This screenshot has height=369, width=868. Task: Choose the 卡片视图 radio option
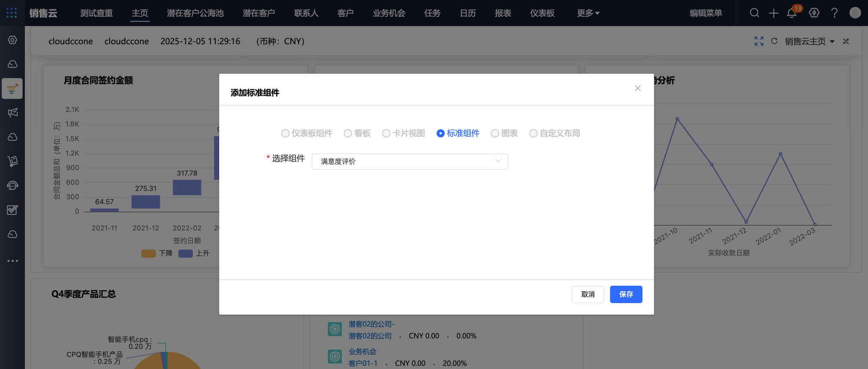386,133
